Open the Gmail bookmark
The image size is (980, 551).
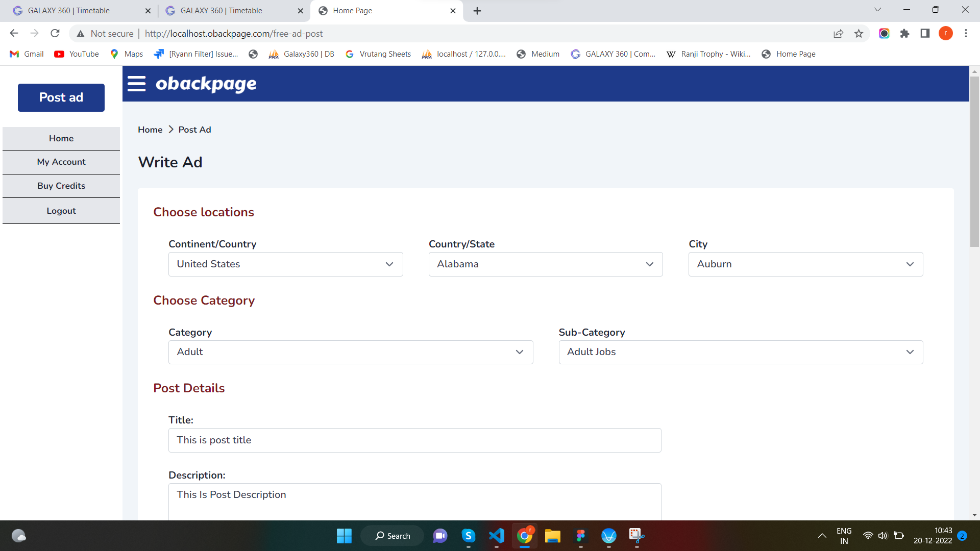point(27,54)
